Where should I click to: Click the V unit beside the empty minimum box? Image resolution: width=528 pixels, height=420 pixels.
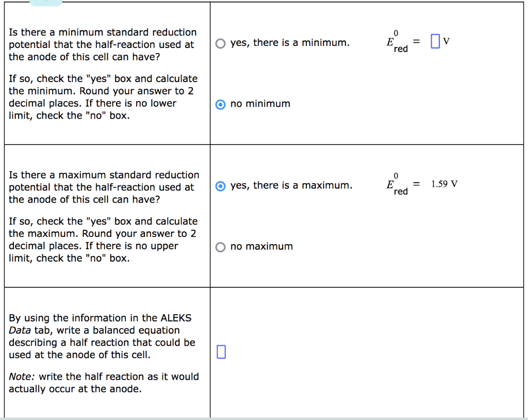(446, 41)
